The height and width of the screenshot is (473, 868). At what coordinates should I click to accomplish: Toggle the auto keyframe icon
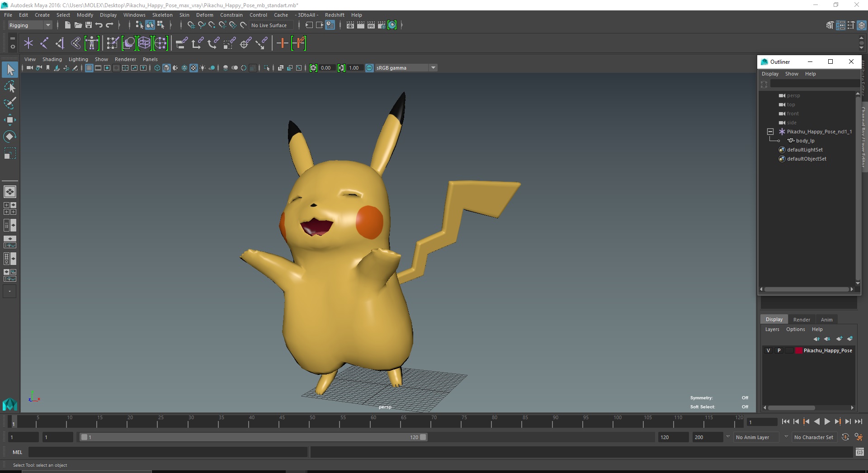[x=845, y=437]
